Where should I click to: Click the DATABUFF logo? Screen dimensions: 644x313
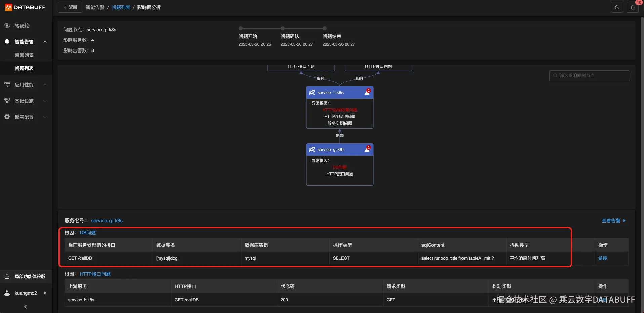[25, 7]
